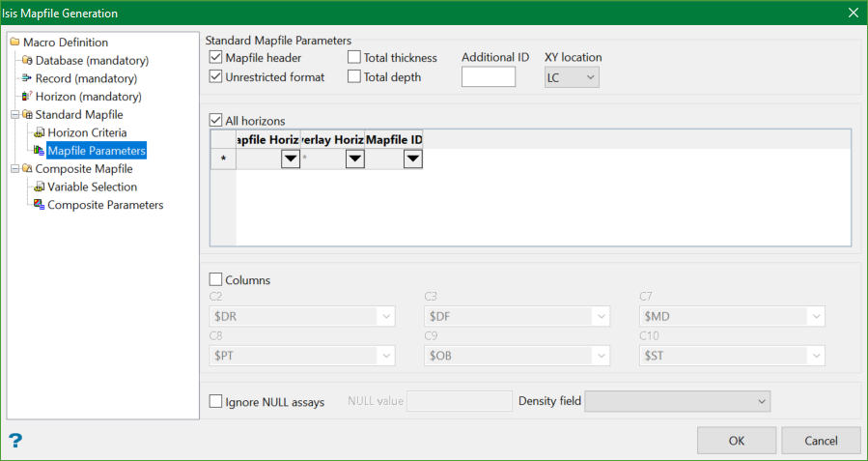Select Mapfile Parameters in the tree
This screenshot has width=868, height=461.
[97, 151]
